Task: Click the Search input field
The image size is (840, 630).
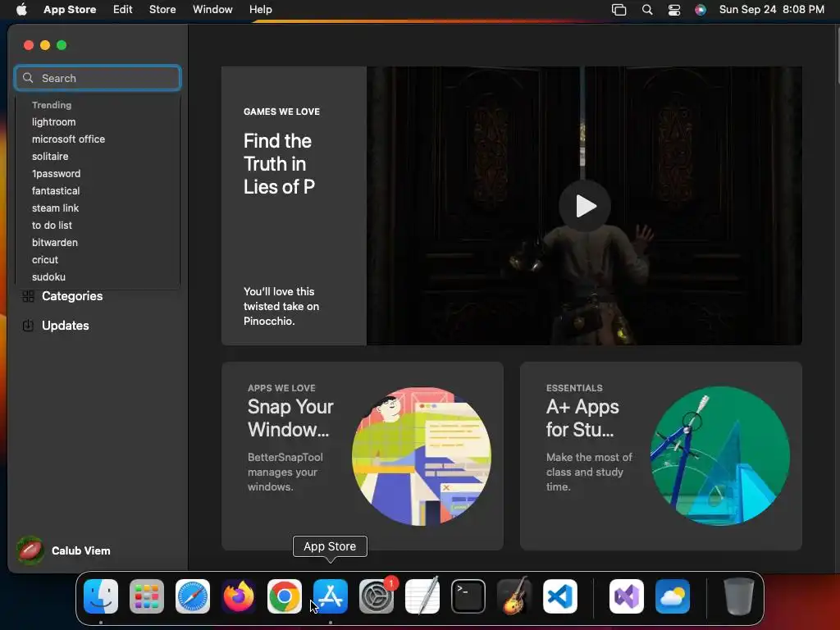Action: pyautogui.click(x=98, y=78)
